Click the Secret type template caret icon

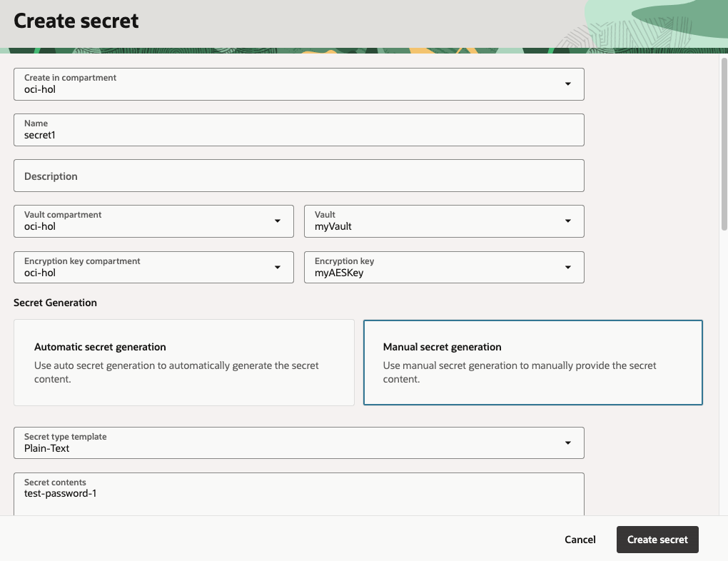click(568, 443)
